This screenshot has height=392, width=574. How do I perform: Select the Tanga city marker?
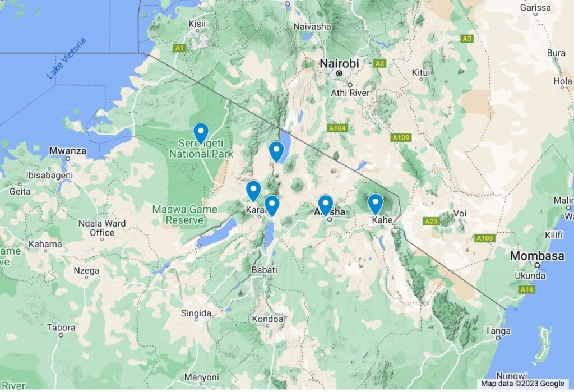pyautogui.click(x=498, y=338)
